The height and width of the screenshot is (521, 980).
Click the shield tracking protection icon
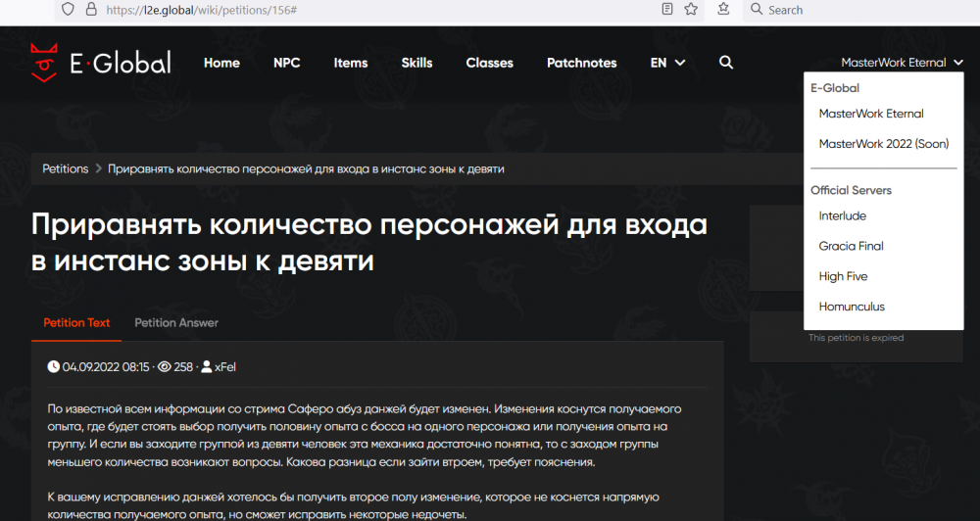coord(69,10)
